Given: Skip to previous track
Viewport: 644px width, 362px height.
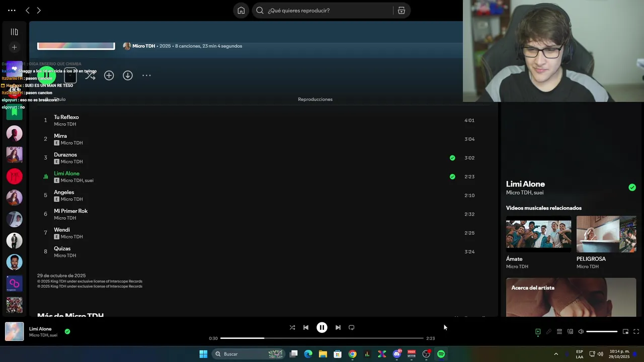Looking at the screenshot, I should tap(306, 327).
